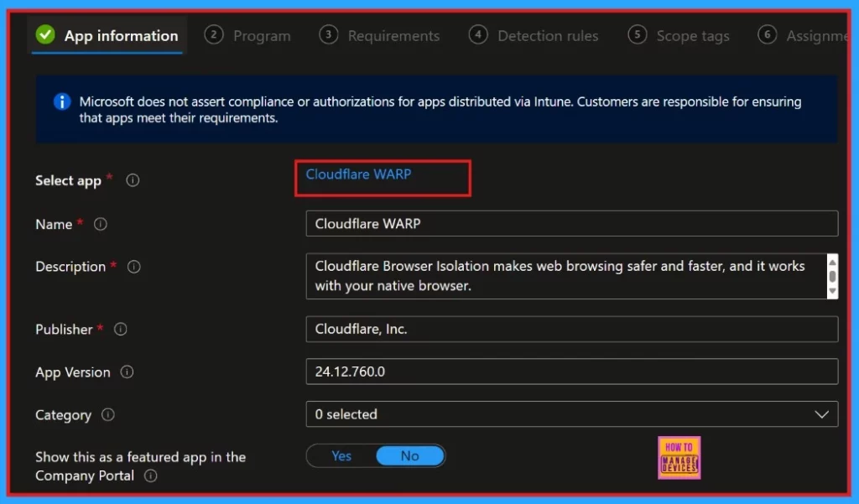This screenshot has height=504, width=859.
Task: Click the blue info icon in the banner
Action: coord(62,102)
